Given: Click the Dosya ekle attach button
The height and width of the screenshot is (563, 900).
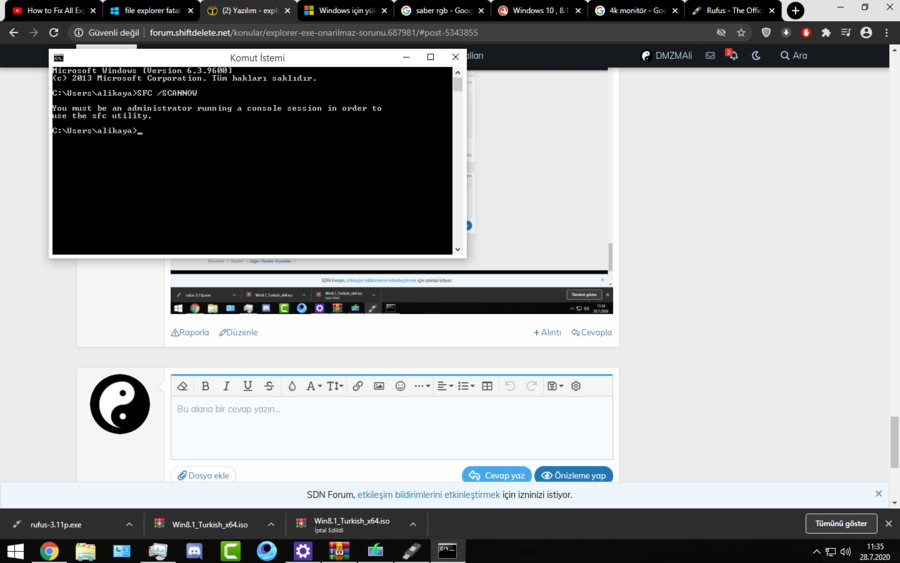Looking at the screenshot, I should [203, 475].
